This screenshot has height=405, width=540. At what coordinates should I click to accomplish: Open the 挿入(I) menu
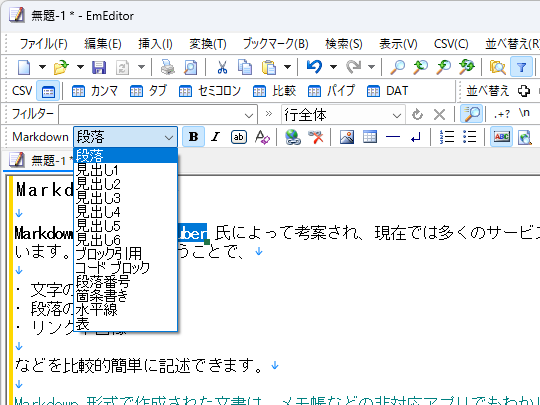pyautogui.click(x=155, y=44)
